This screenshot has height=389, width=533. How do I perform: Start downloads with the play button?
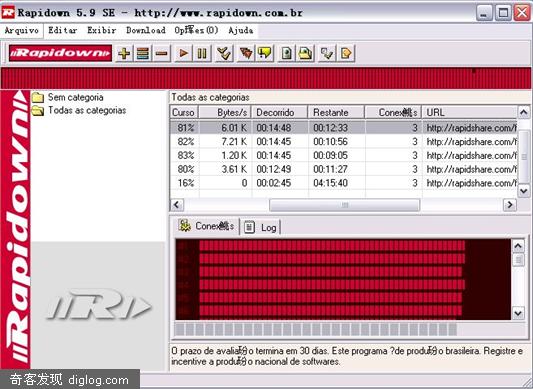183,53
